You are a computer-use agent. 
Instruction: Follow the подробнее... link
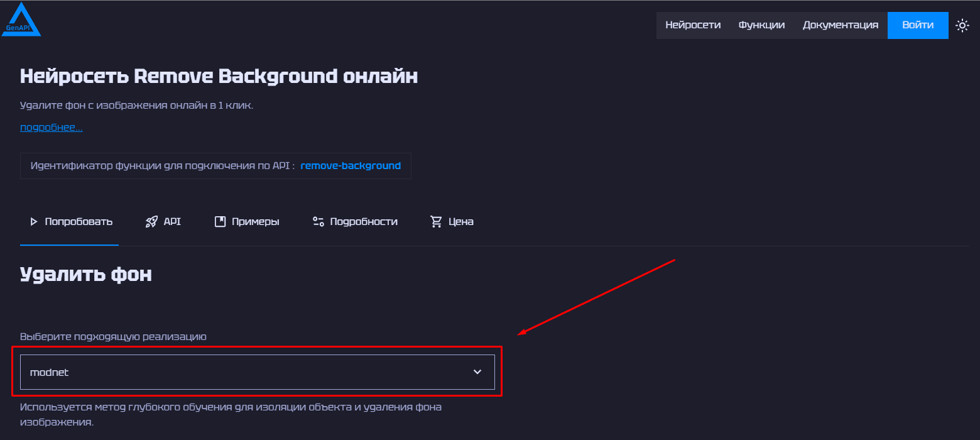coord(51,128)
